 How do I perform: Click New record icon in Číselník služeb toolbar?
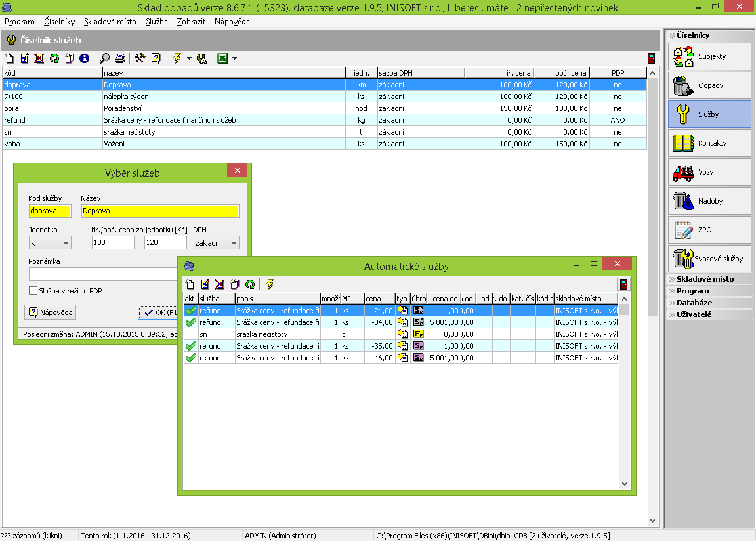click(x=10, y=58)
